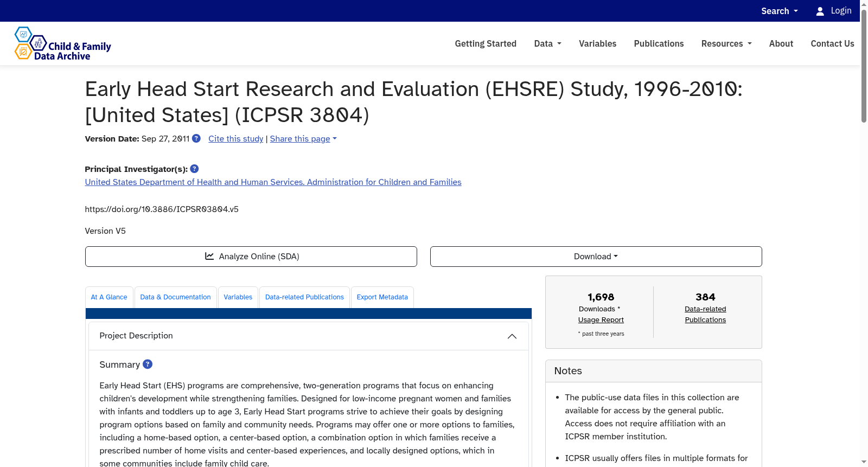Click the page vertical scrollbar thumb

(864, 65)
